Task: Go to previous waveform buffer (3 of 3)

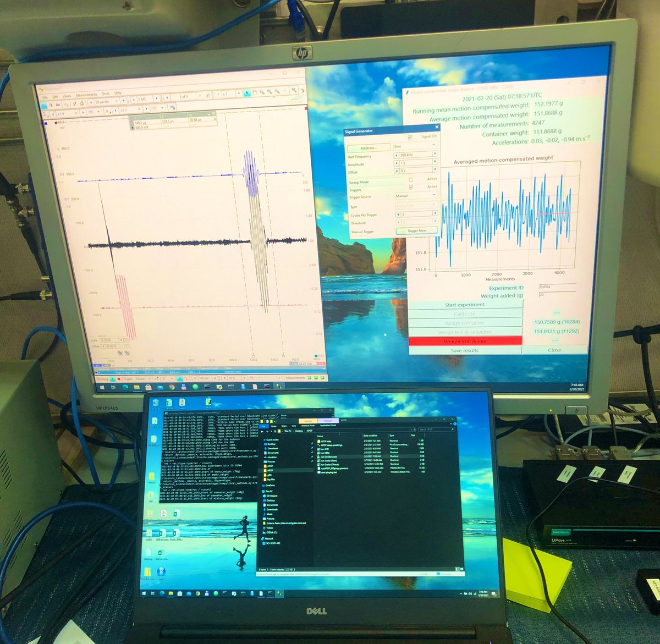Action: [x=167, y=98]
